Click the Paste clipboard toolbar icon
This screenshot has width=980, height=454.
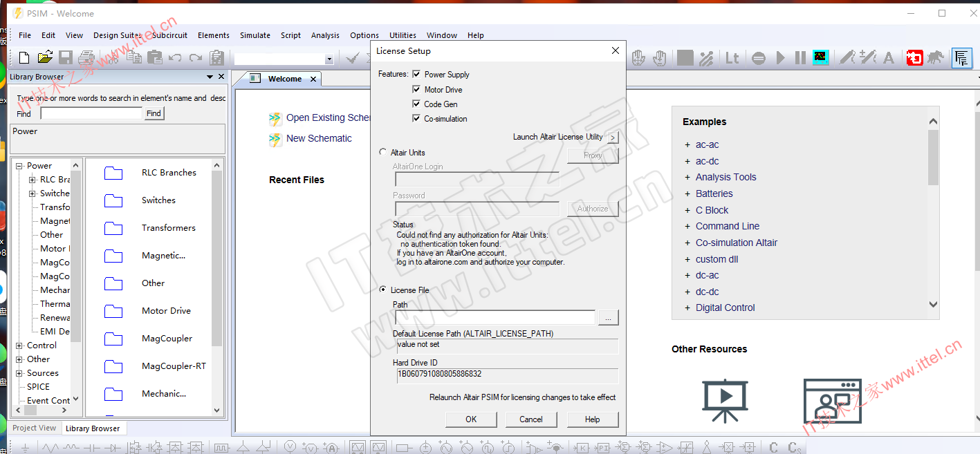(154, 58)
